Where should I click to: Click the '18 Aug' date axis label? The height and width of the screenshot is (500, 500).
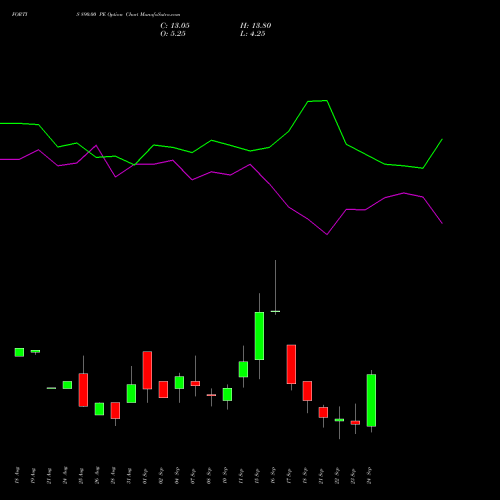18,475
